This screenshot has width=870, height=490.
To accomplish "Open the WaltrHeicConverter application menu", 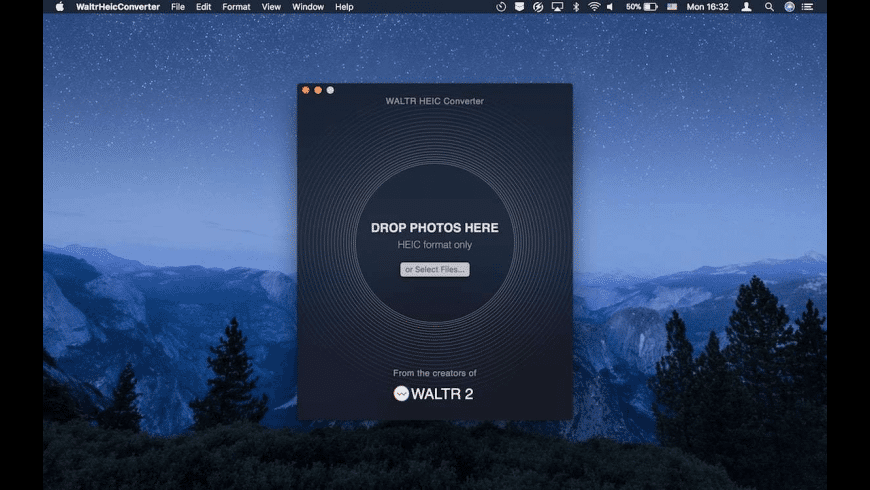I will pos(117,7).
